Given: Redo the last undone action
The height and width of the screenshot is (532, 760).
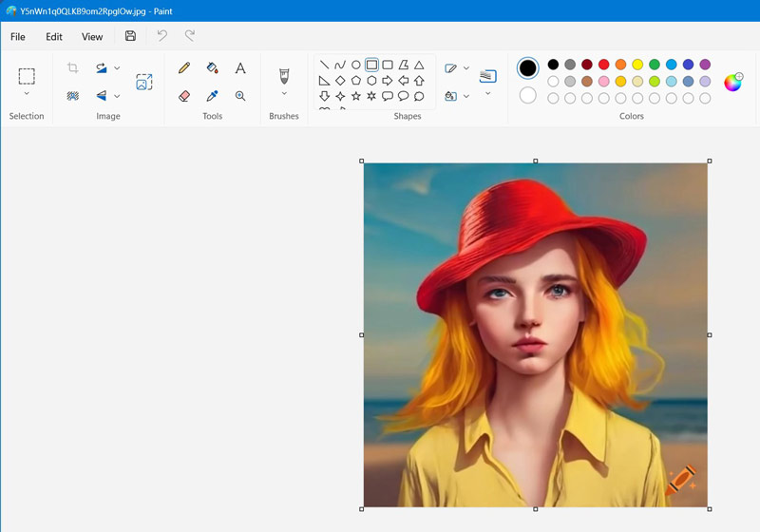Looking at the screenshot, I should click(189, 36).
